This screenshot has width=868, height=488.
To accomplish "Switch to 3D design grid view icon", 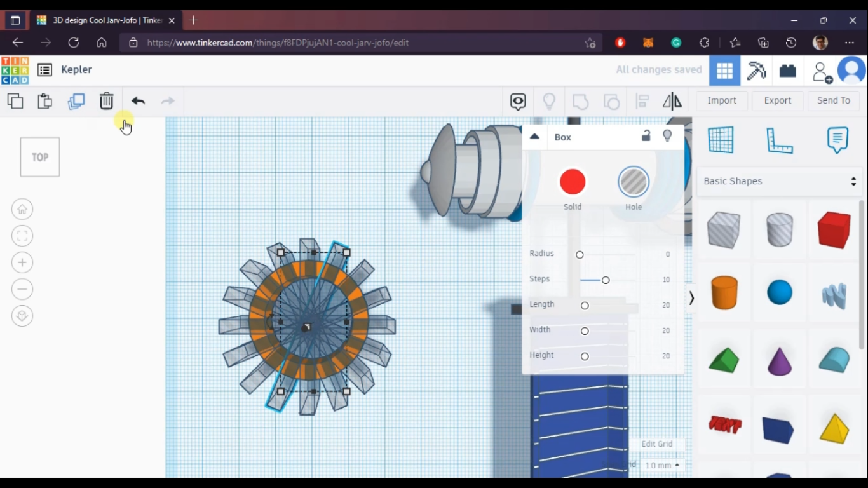I will 725,71.
